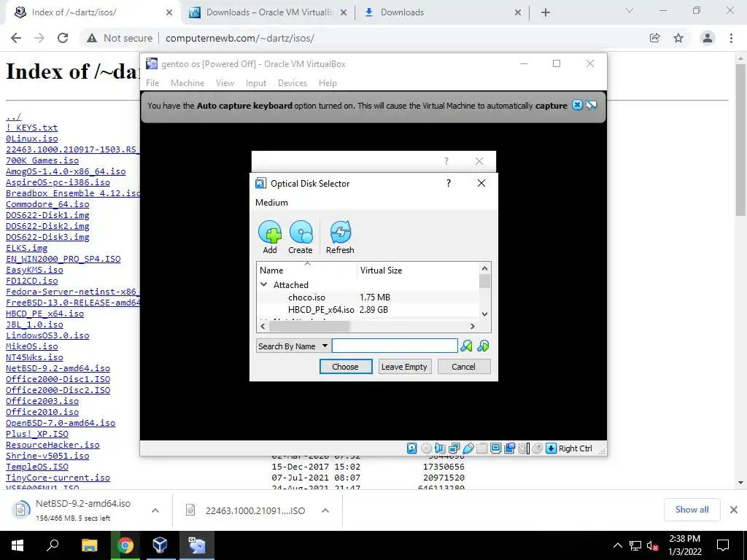This screenshot has width=747, height=560.
Task: Open the NetBSD-9.2-amd64.iso link
Action: point(58,368)
